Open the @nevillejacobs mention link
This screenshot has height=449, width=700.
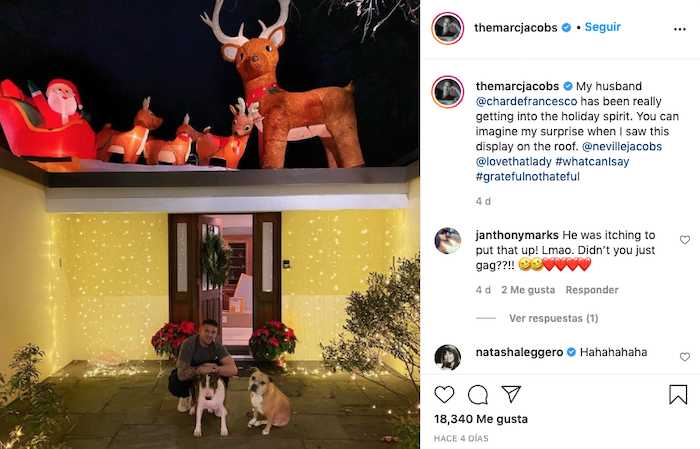pyautogui.click(x=622, y=146)
